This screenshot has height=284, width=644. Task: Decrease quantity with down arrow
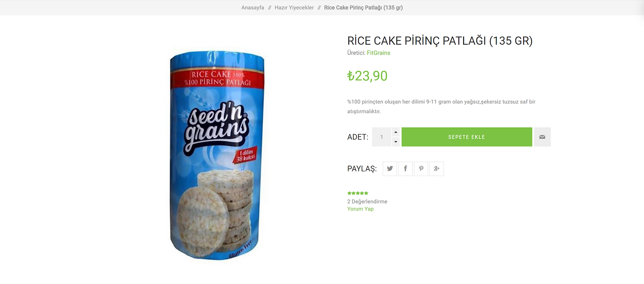coord(396,142)
